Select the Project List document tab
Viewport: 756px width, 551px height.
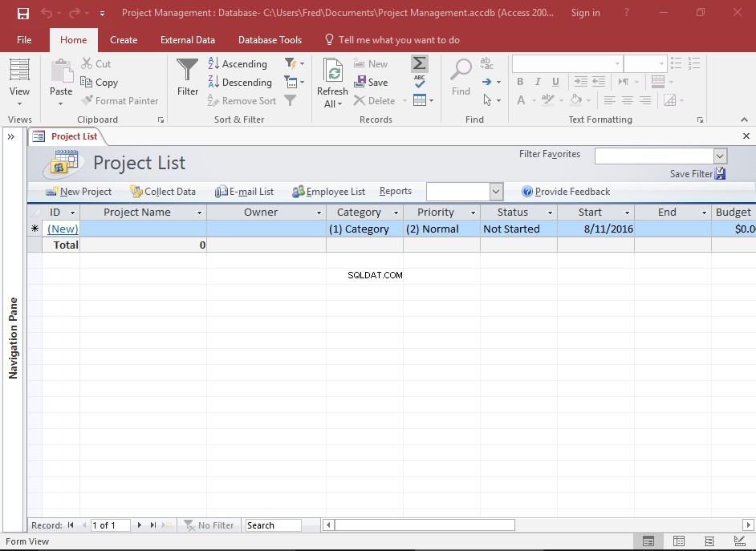pyautogui.click(x=67, y=136)
